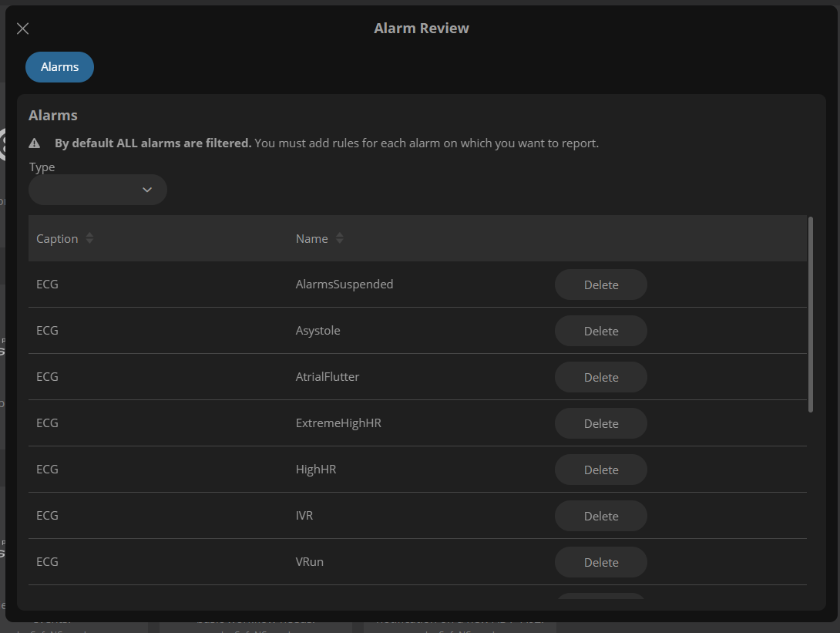The width and height of the screenshot is (840, 633).
Task: Dismiss the Alarm Review dialog
Action: coord(22,28)
